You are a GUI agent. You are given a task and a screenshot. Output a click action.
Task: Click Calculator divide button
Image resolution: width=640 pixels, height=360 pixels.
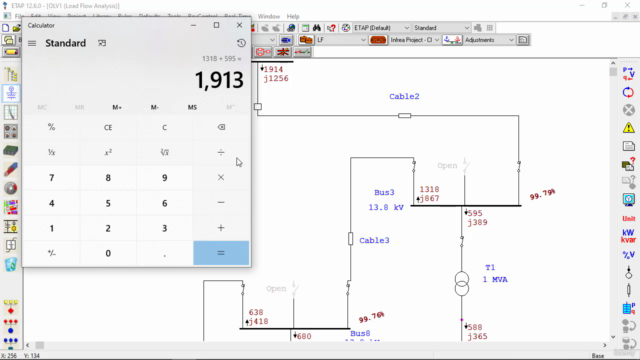[221, 152]
